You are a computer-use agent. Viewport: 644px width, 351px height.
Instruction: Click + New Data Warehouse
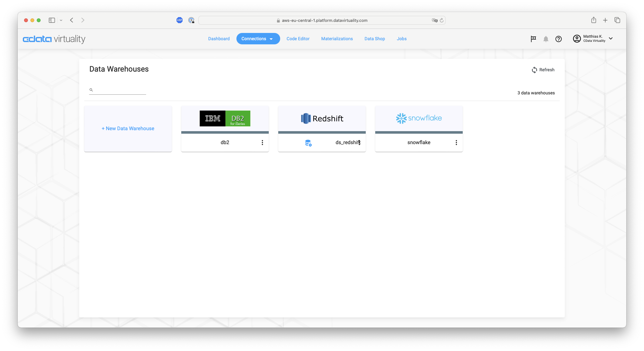click(128, 128)
